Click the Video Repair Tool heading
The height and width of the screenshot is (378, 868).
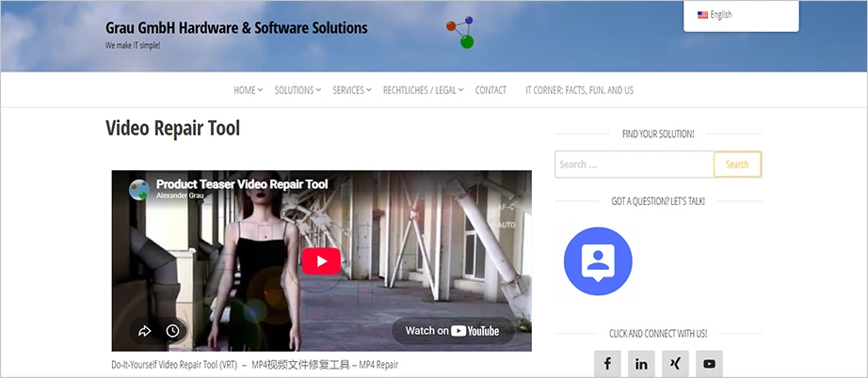[x=172, y=128]
